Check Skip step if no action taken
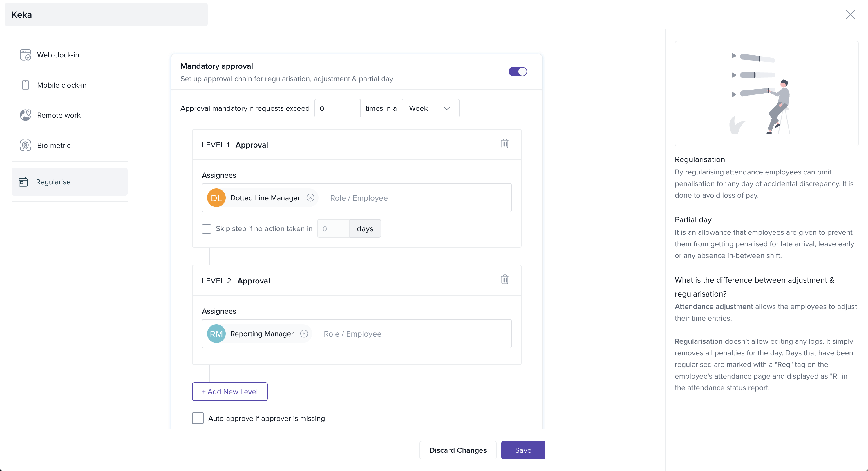Image resolution: width=868 pixels, height=471 pixels. [x=207, y=229]
